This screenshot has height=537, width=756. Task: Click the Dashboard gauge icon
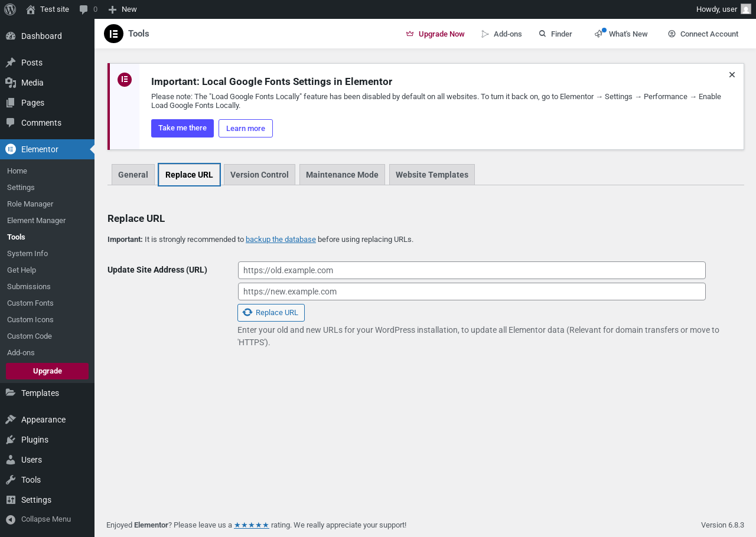(x=11, y=36)
